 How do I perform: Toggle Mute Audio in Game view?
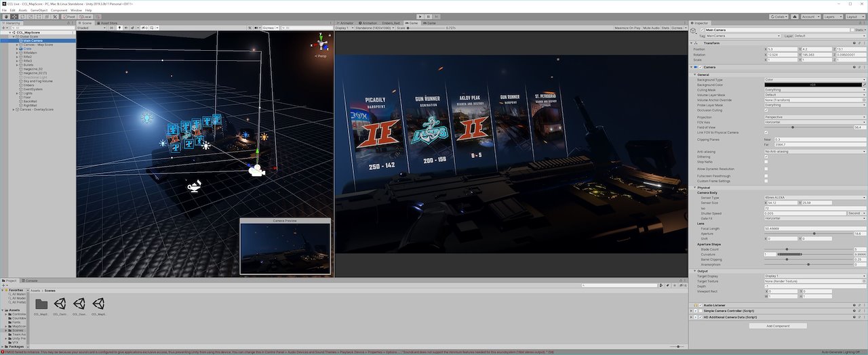651,28
